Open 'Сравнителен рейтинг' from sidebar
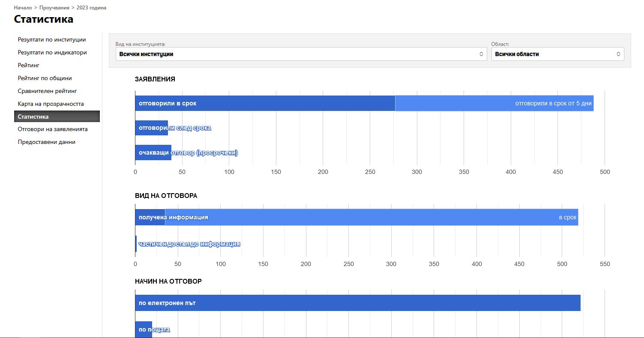Image resolution: width=644 pixels, height=338 pixels. pos(47,91)
